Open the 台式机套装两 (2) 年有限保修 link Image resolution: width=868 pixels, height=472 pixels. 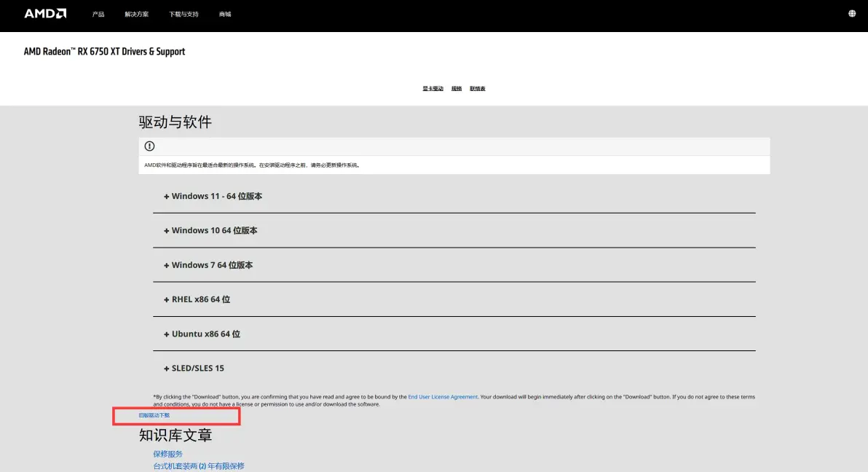(199, 466)
